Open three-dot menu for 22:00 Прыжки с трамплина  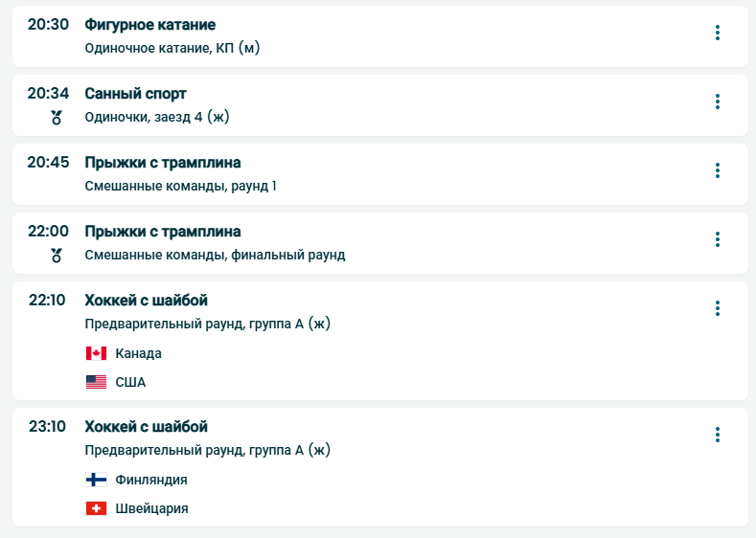(717, 240)
